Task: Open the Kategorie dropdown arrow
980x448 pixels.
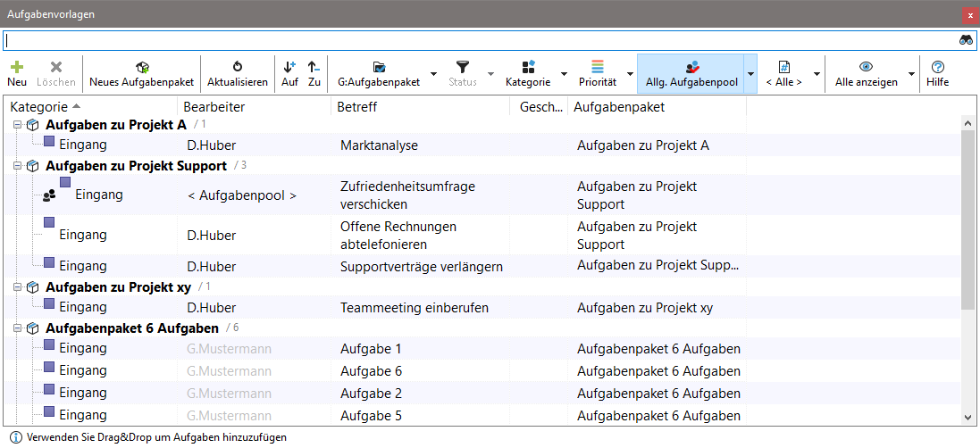Action: tap(564, 74)
